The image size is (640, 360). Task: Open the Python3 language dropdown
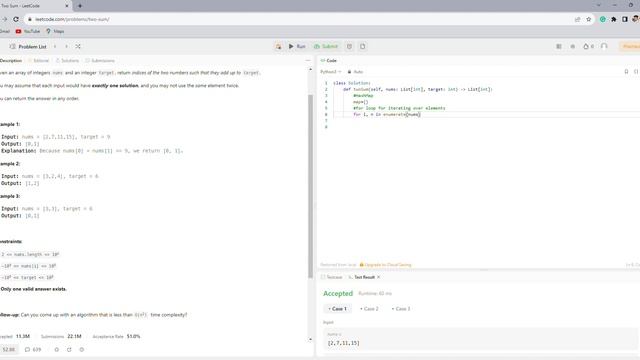point(331,72)
